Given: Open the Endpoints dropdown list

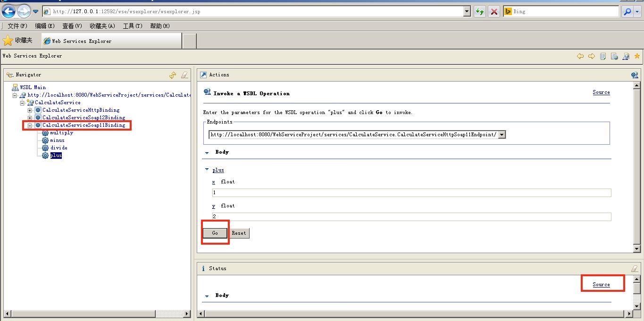Looking at the screenshot, I should tap(502, 135).
